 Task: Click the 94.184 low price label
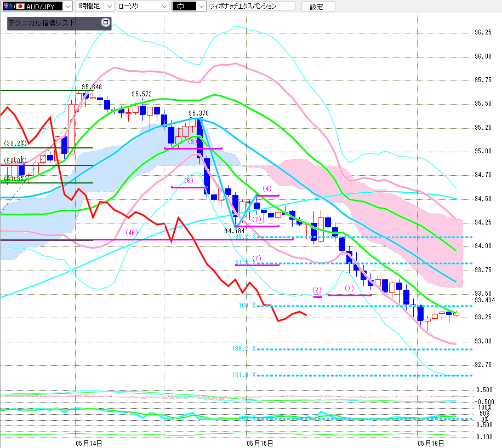click(x=235, y=231)
